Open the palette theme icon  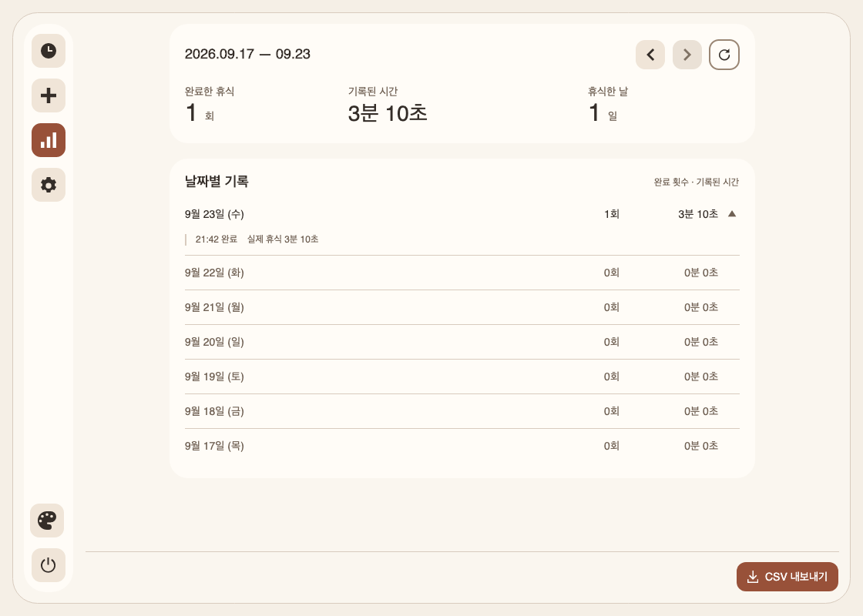tap(47, 521)
